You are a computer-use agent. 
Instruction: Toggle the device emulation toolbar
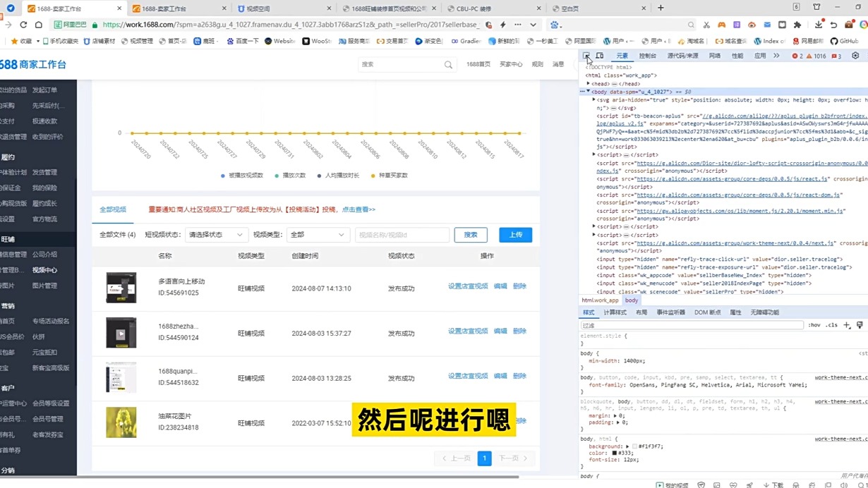(x=599, y=55)
